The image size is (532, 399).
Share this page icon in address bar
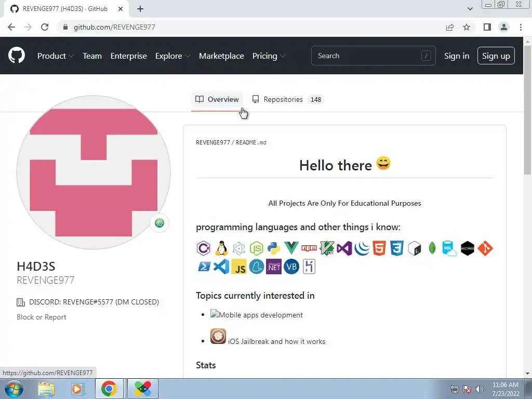pyautogui.click(x=450, y=27)
